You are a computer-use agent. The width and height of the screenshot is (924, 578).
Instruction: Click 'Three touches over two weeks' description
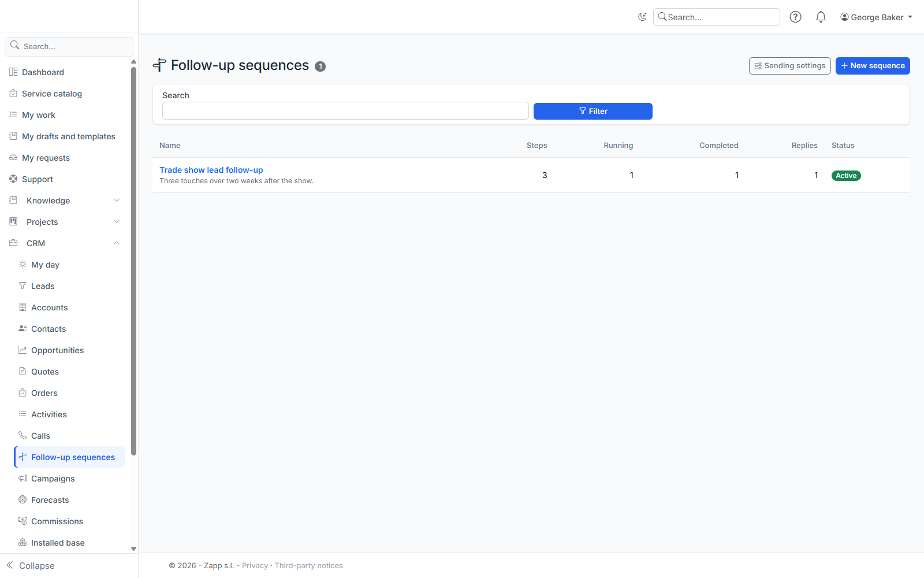(236, 181)
